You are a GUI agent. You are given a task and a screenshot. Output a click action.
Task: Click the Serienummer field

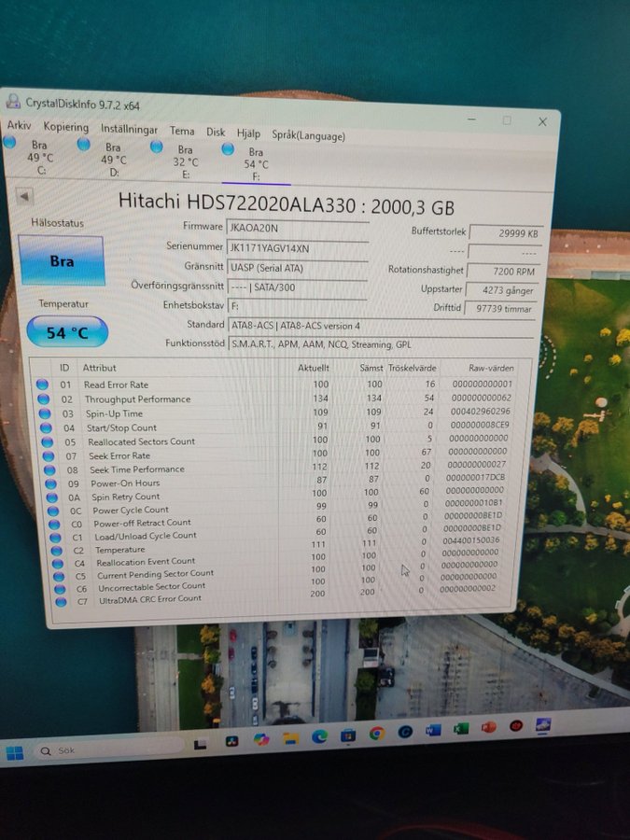[298, 248]
